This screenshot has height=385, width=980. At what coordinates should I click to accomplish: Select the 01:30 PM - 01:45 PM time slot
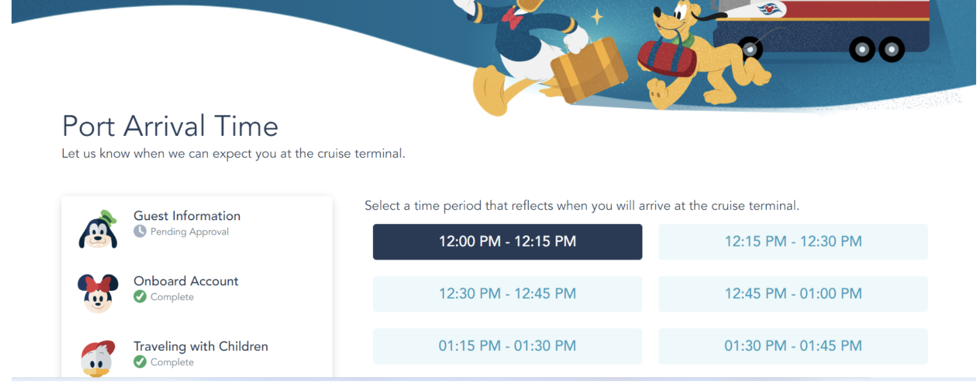792,346
